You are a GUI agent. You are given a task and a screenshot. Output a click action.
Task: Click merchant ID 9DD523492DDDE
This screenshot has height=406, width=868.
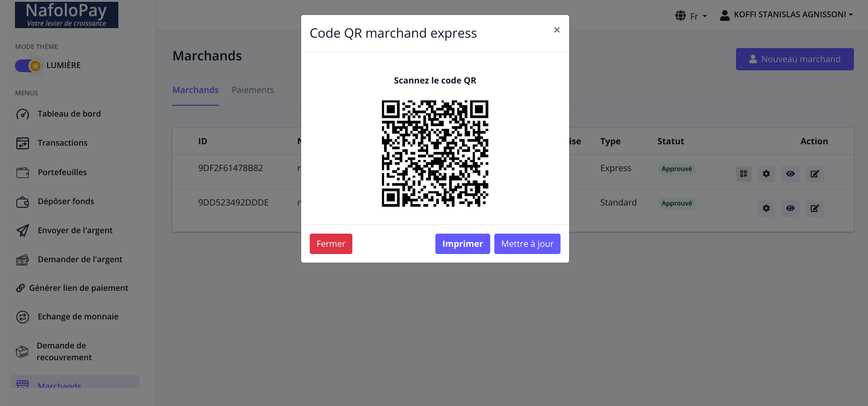click(x=233, y=202)
